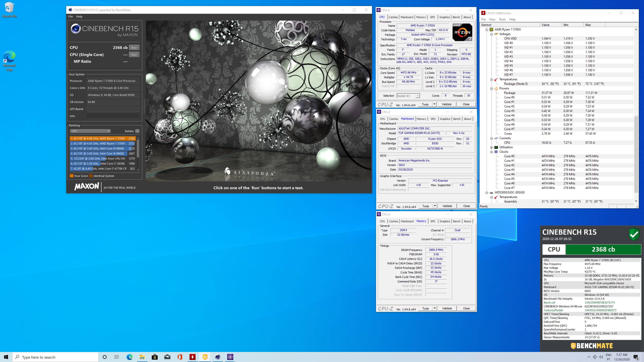Run the CPU (Single Core) test
The height and width of the screenshot is (362, 644).
[x=134, y=55]
